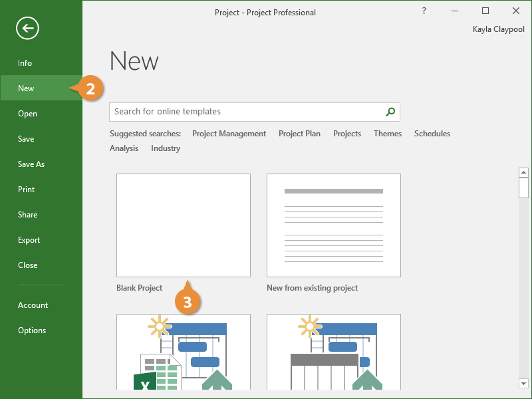Viewport: 532px width, 399px height.
Task: Click the scrollbar up arrow
Action: (523, 173)
